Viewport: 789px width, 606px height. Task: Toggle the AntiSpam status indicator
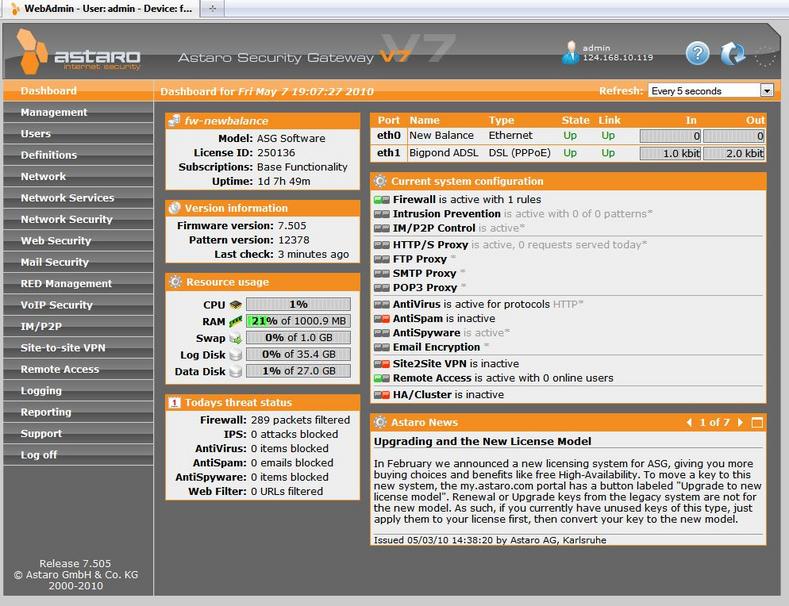click(x=382, y=319)
